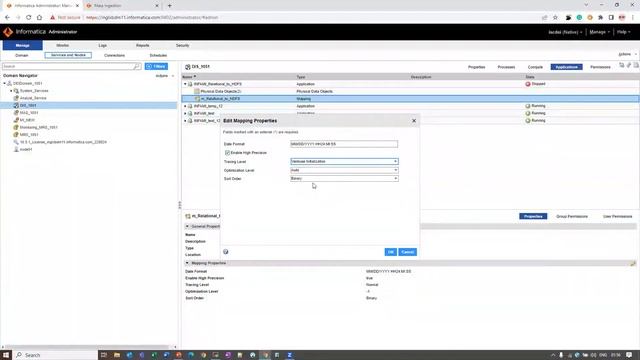Screen dimensions: 640x360
Task: Open the Manage menu in the header
Action: click(x=599, y=32)
